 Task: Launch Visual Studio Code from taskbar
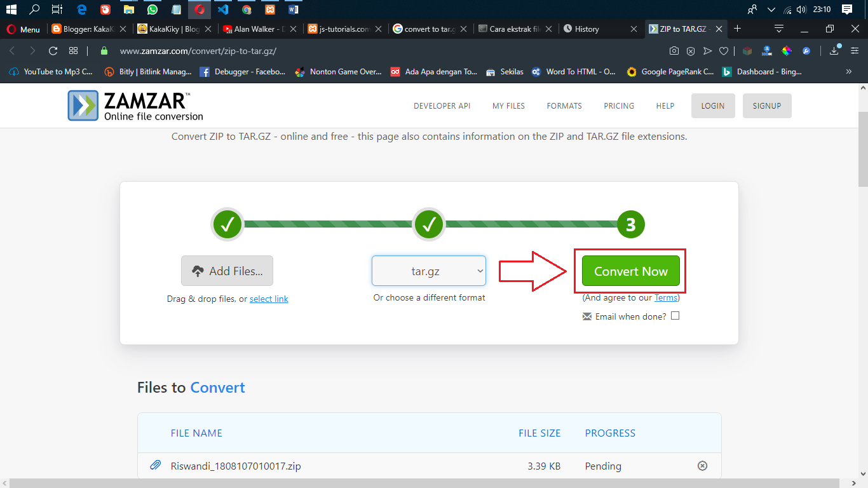click(223, 10)
